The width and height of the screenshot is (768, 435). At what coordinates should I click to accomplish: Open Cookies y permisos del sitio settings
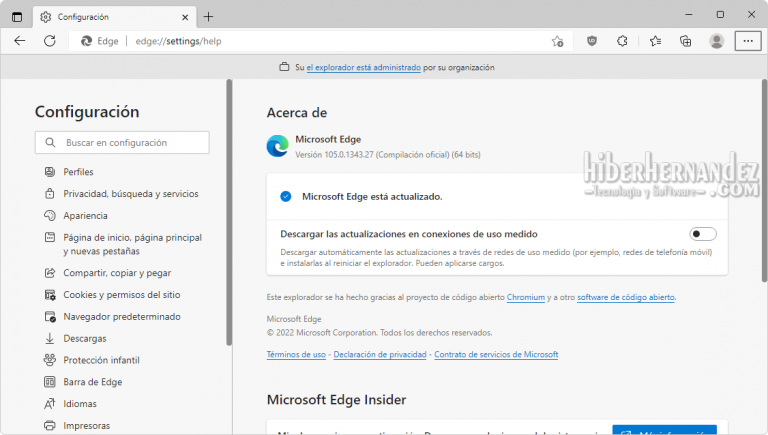click(121, 295)
